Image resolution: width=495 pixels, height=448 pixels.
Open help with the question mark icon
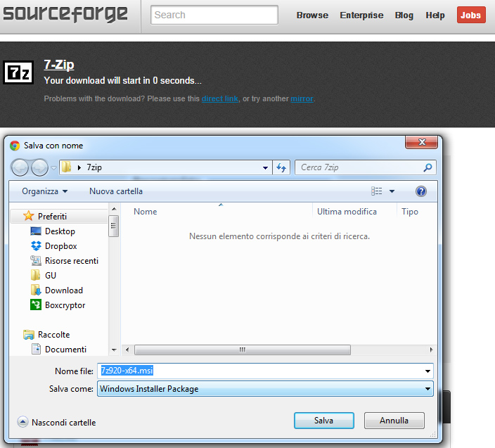[x=420, y=191]
